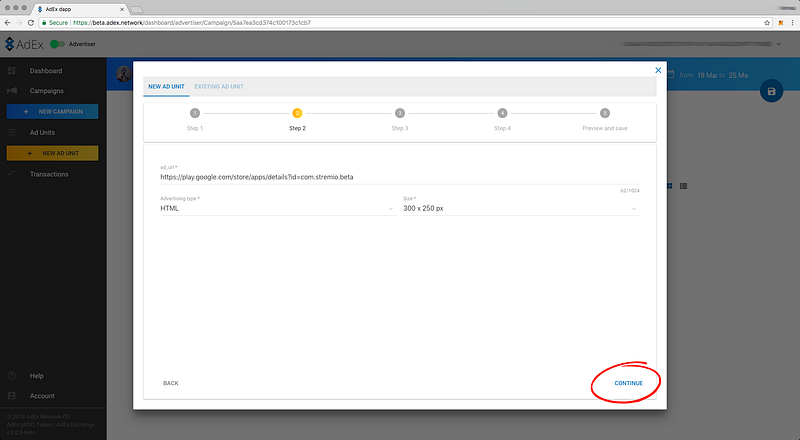Click the BACK button

click(x=171, y=383)
